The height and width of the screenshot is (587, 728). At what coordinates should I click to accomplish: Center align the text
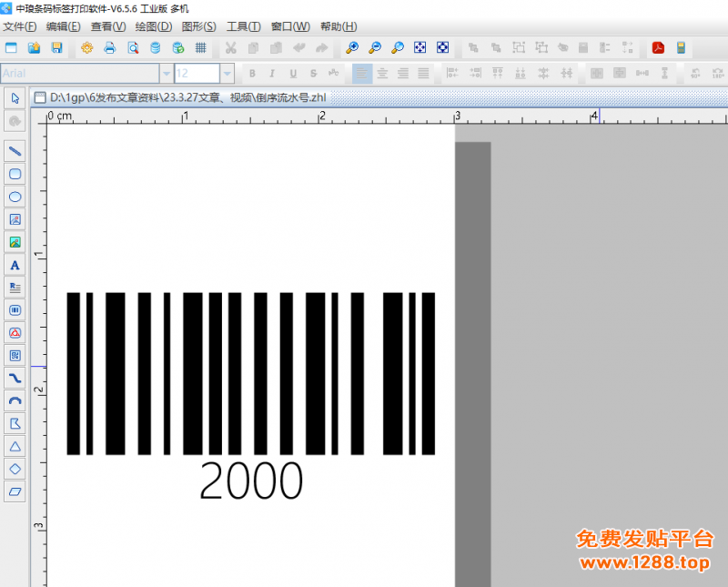tap(382, 74)
